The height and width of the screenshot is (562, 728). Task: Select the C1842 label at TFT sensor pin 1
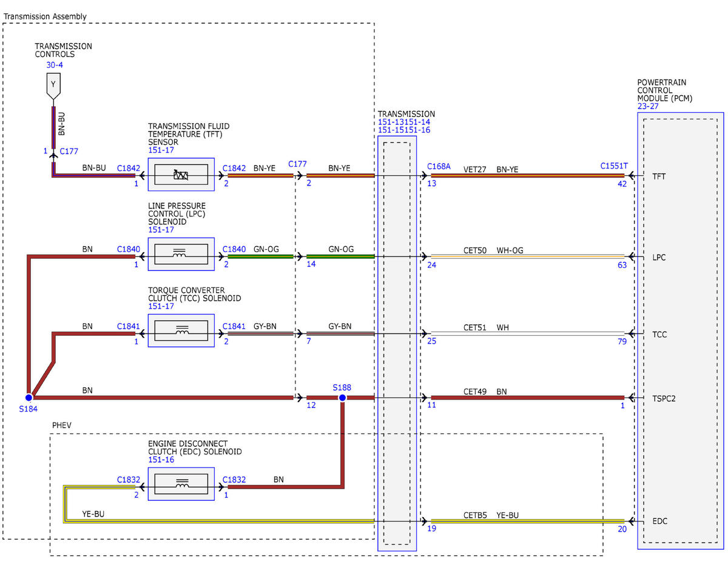point(129,169)
